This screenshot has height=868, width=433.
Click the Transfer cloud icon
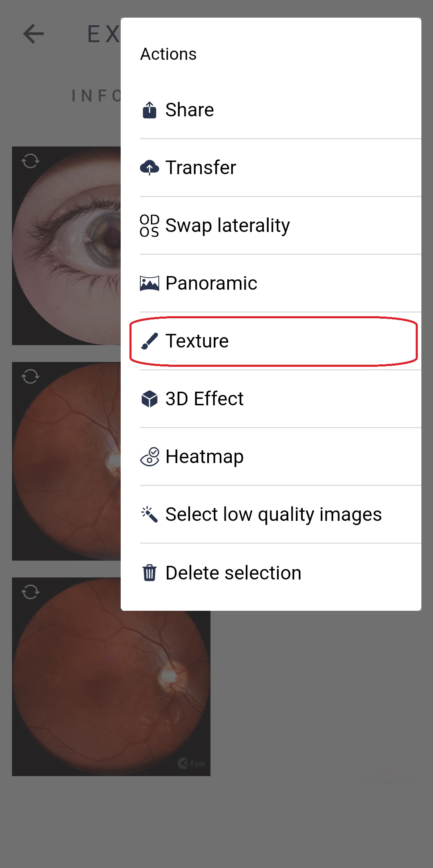point(150,168)
